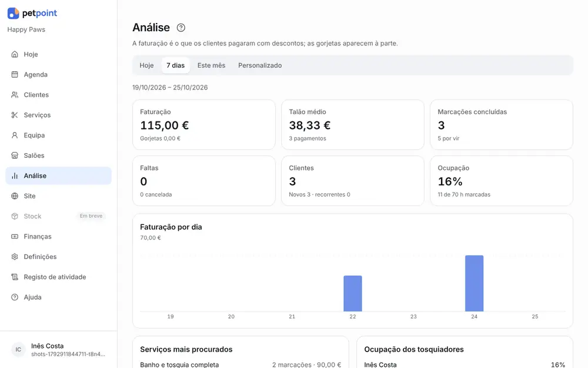Click the Marcações concluídas card label

point(472,112)
